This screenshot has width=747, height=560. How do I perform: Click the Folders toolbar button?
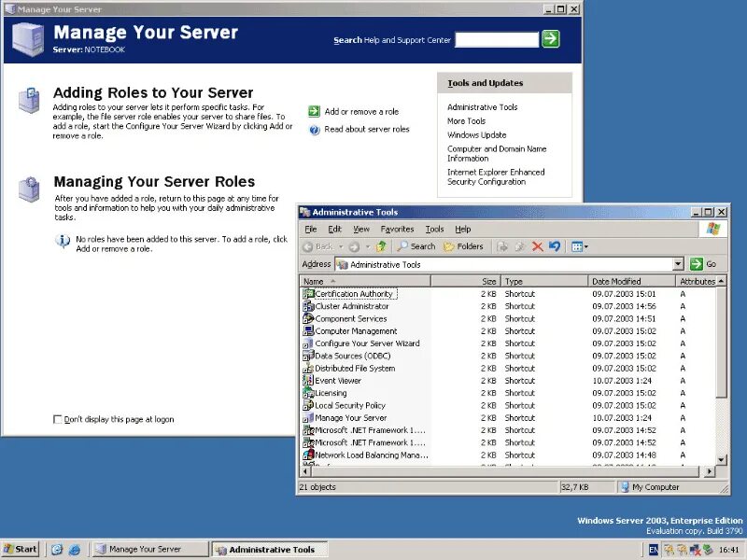click(x=463, y=246)
